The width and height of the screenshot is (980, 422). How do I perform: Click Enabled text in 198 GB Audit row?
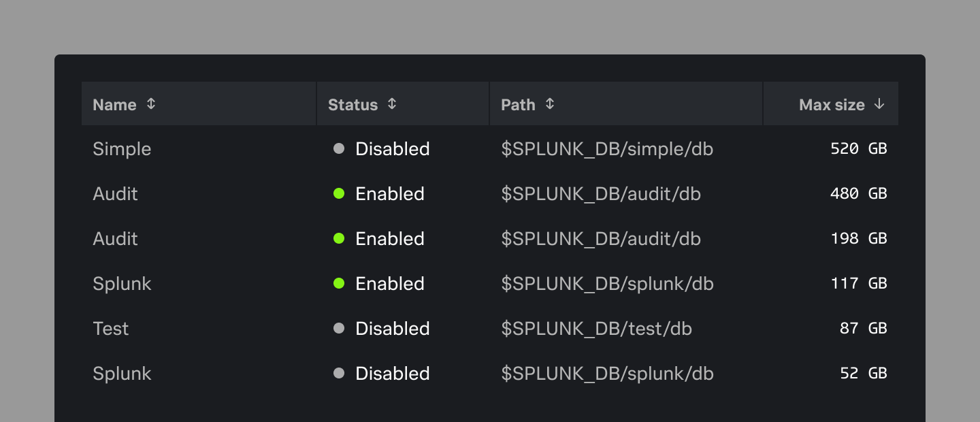pos(389,239)
